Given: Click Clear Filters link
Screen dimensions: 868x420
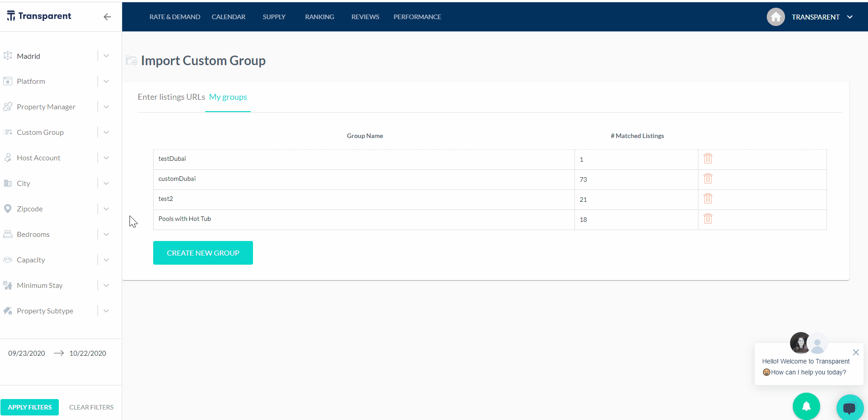Looking at the screenshot, I should coord(91,407).
